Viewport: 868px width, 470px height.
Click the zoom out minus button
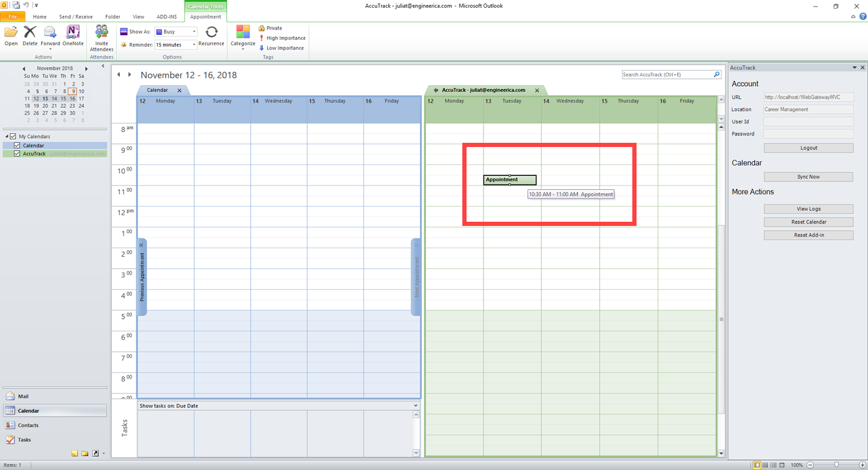pyautogui.click(x=810, y=465)
